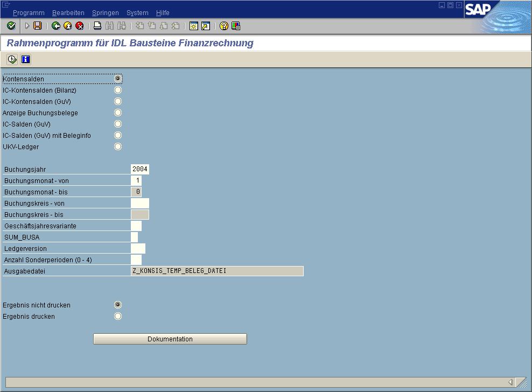Click the Print icon

click(x=97, y=26)
